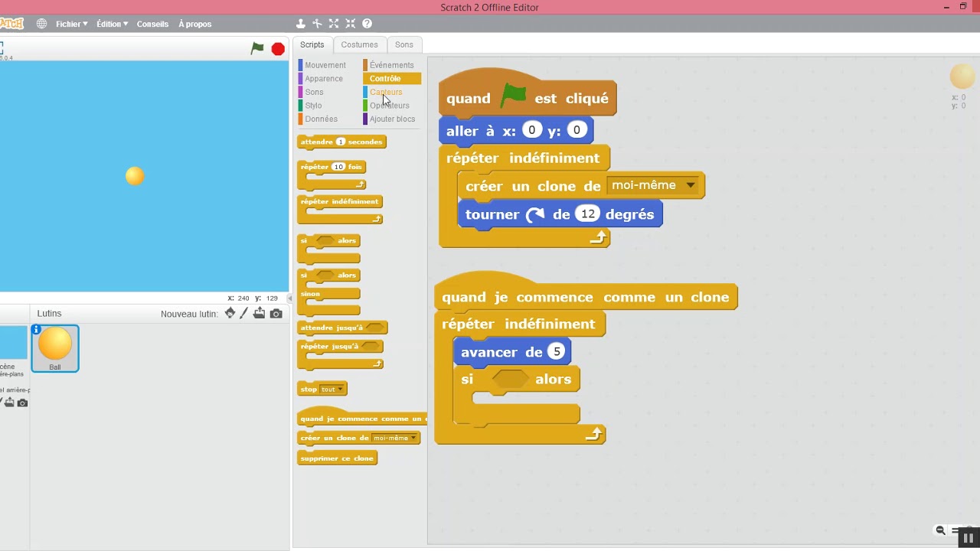
Task: Open the Édition menu
Action: 112,24
